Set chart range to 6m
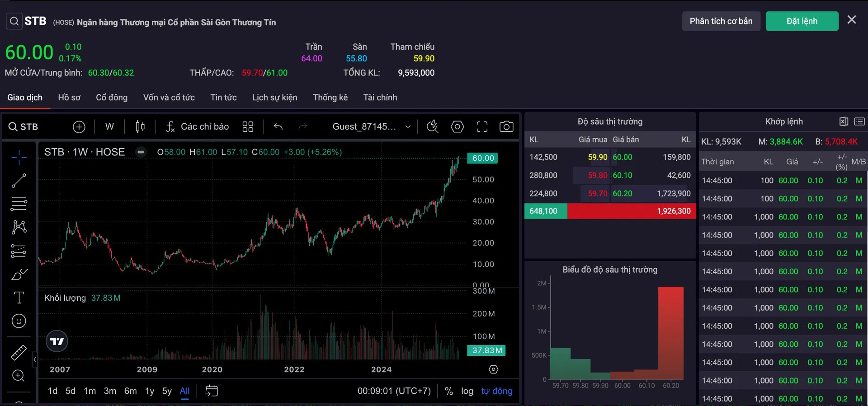The image size is (868, 406). pyautogui.click(x=131, y=391)
